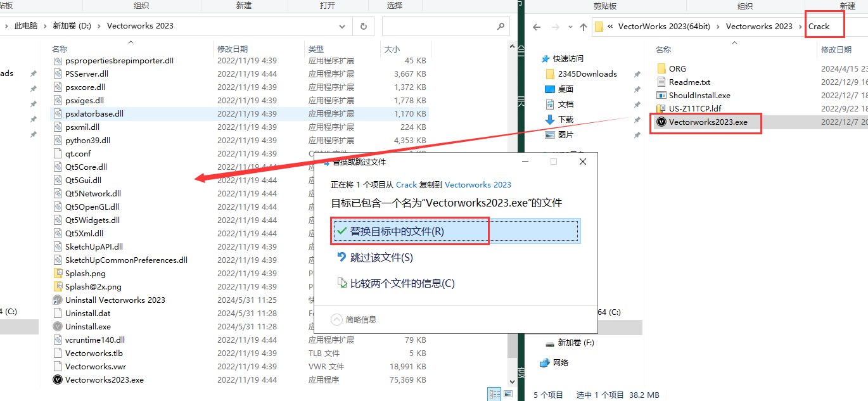
Task: Select psxlatorbase.dll in the file list
Action: [239, 114]
